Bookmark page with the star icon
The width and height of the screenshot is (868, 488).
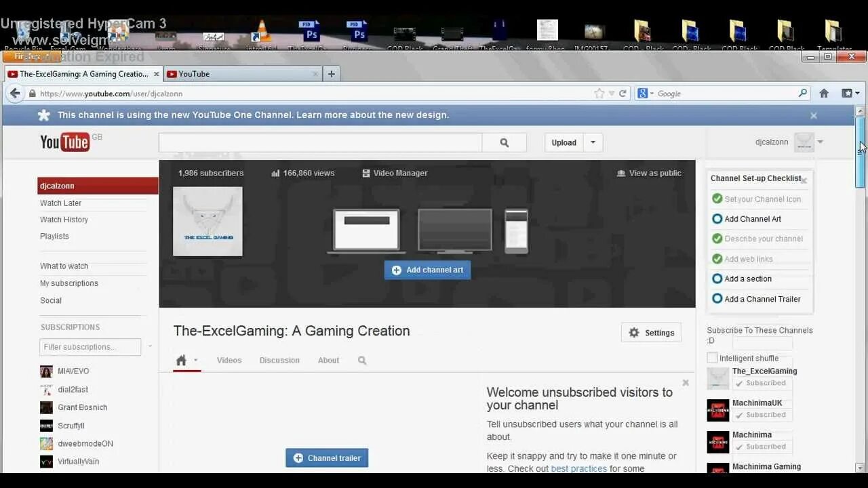point(599,94)
